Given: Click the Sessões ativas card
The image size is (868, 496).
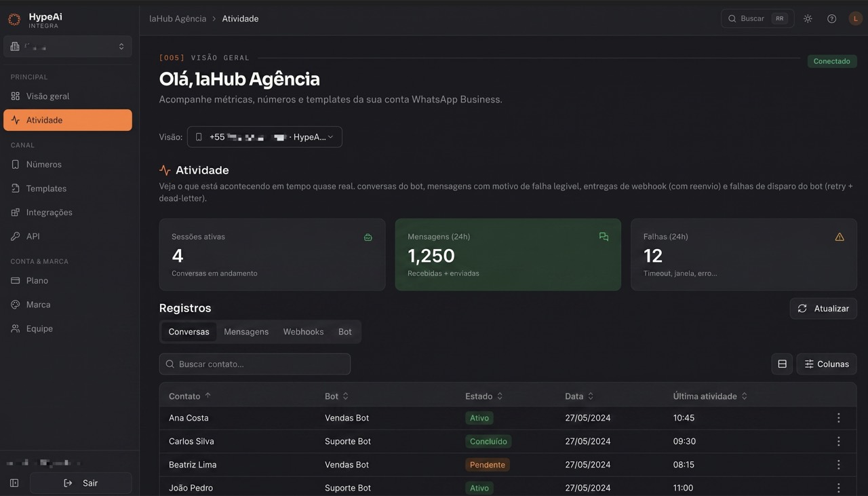Looking at the screenshot, I should coord(272,254).
